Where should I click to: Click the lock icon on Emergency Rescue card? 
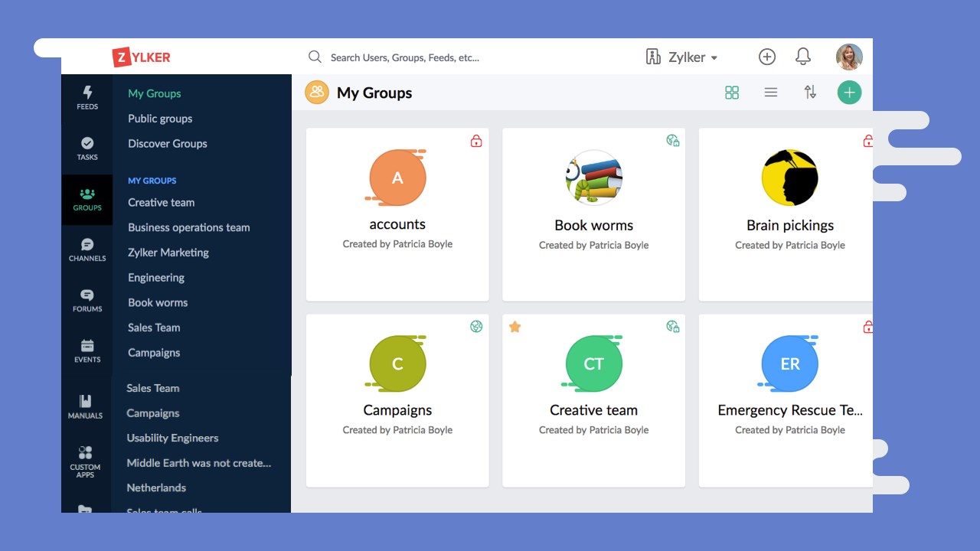coord(867,327)
